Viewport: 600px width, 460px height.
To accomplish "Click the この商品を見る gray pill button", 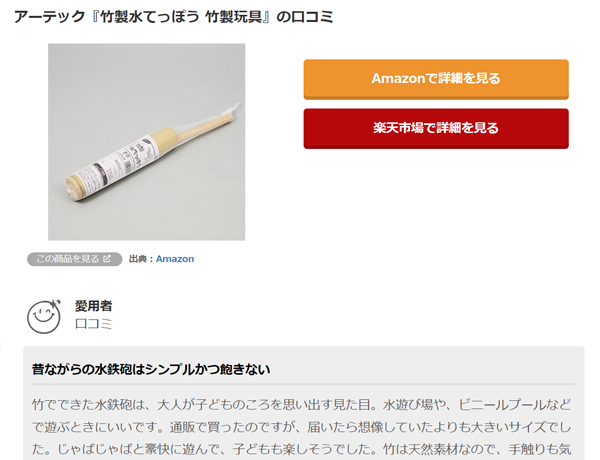I will point(75,259).
